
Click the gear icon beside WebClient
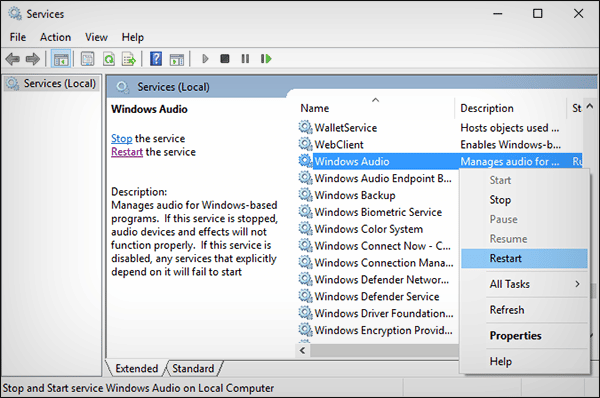tap(305, 144)
